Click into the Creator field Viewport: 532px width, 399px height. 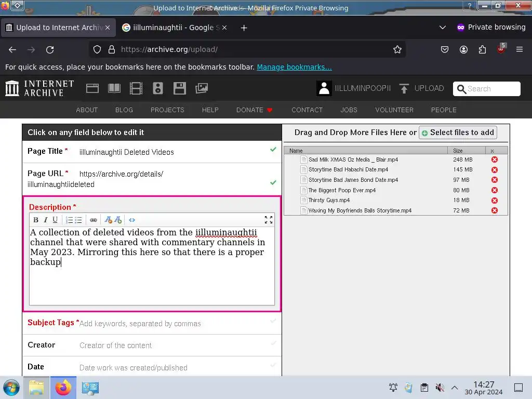(x=152, y=345)
